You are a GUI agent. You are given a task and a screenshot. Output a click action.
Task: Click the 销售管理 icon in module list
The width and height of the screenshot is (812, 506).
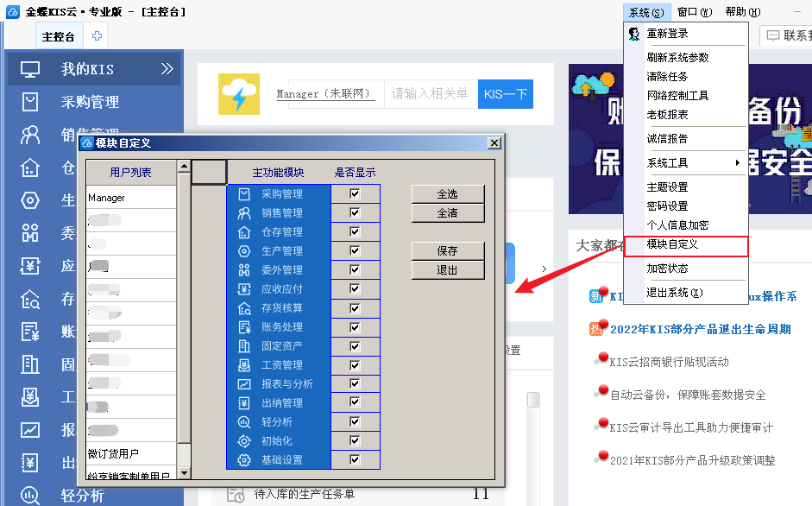pyautogui.click(x=244, y=213)
